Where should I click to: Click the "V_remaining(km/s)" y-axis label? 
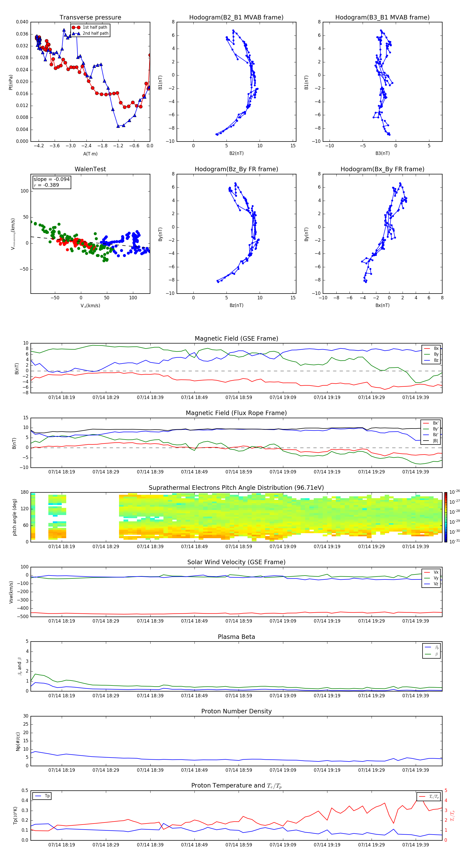click(x=13, y=234)
